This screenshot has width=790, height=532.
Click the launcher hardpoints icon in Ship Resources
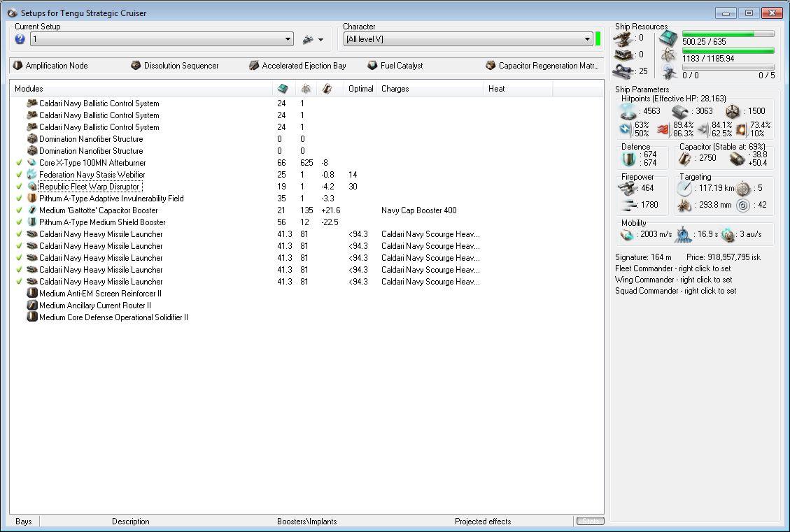click(623, 55)
